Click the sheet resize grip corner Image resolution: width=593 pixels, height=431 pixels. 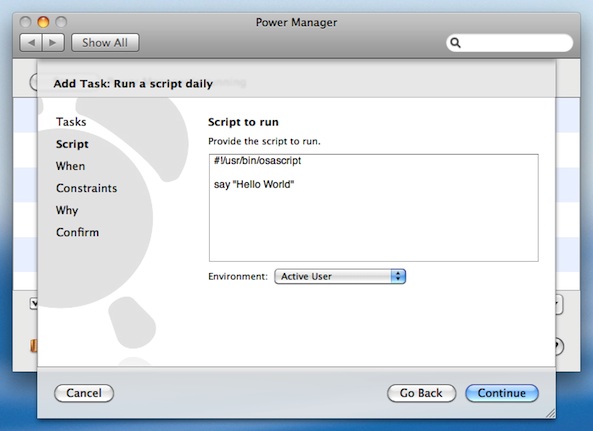[x=550, y=414]
